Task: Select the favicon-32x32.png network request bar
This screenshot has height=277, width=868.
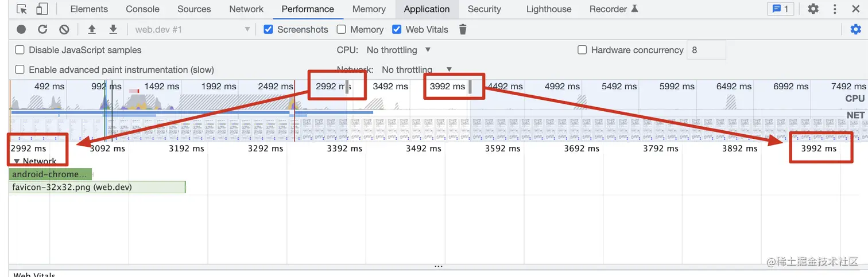Action: (98, 187)
